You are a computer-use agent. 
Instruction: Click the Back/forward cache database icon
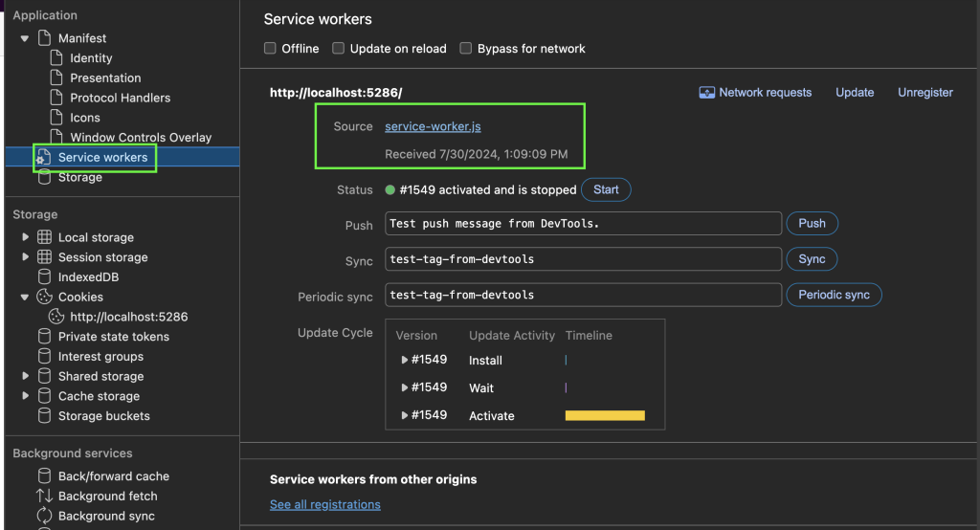[x=44, y=476]
